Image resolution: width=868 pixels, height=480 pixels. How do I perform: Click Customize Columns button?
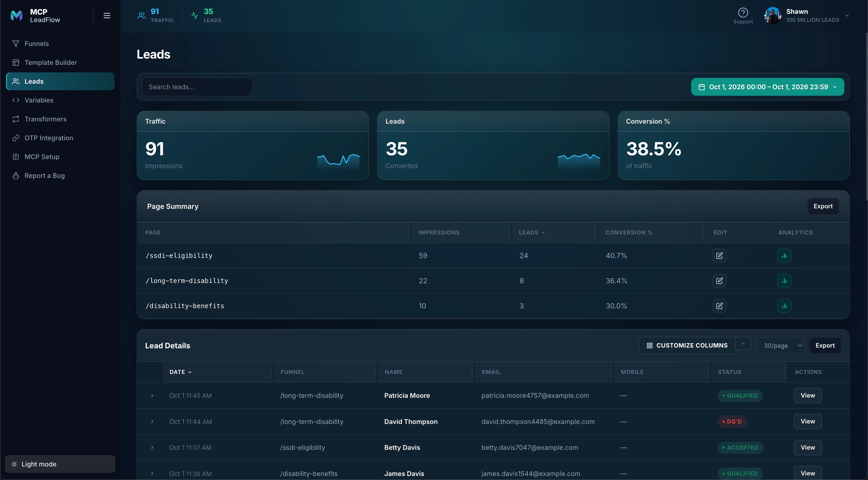pos(687,346)
